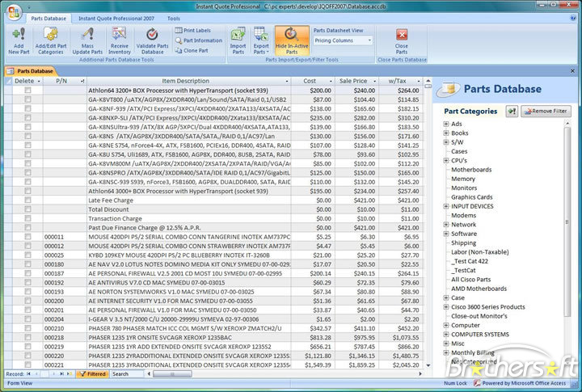Open Instant Quote Professional 2007 tab

pos(116,19)
